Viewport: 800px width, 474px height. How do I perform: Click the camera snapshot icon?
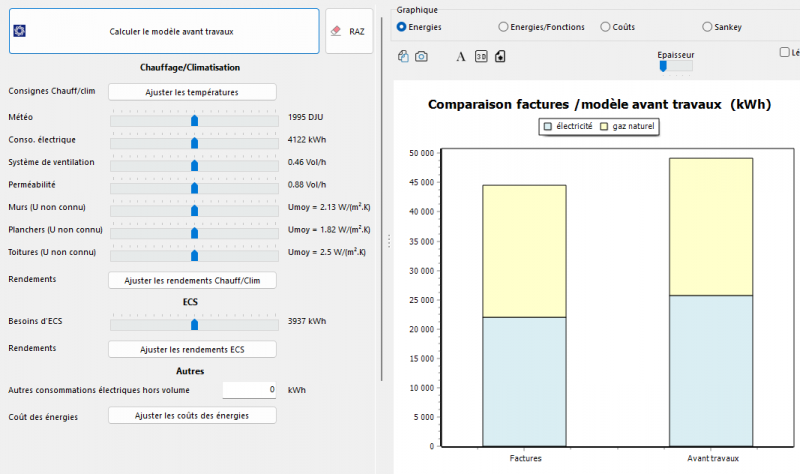pos(421,57)
